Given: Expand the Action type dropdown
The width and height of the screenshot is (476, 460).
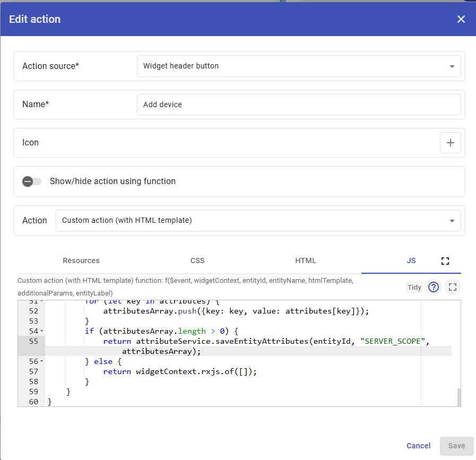Looking at the screenshot, I should (258, 220).
